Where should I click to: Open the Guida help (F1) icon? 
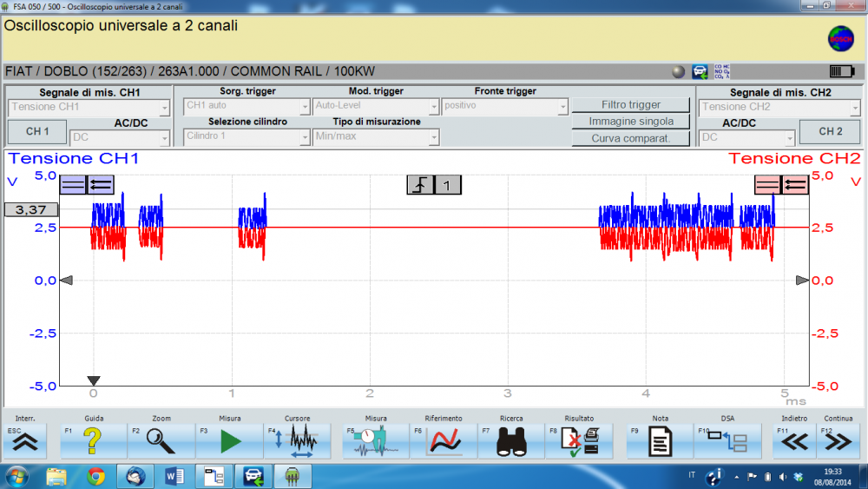coord(94,441)
